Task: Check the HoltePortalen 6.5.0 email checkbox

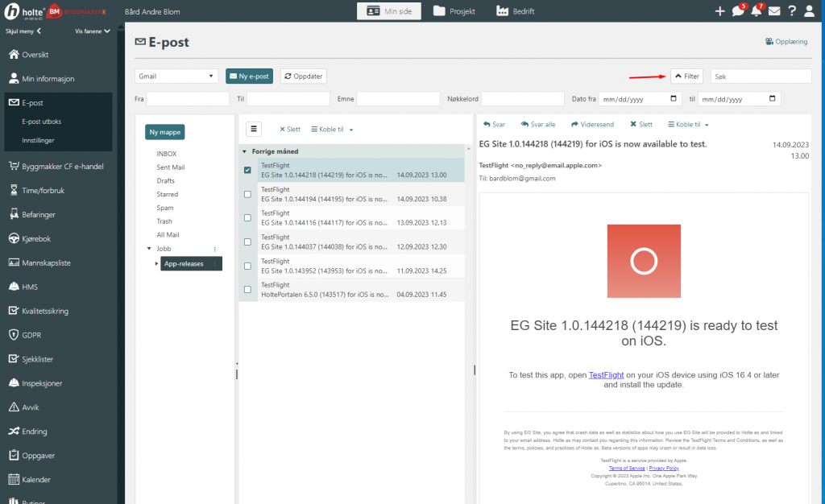Action: (x=247, y=290)
